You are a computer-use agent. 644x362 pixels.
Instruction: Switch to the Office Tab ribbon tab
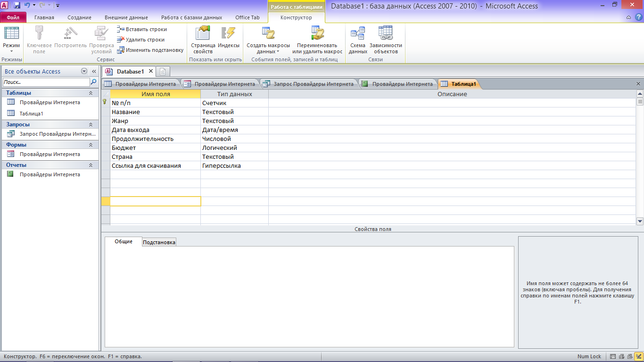point(248,17)
